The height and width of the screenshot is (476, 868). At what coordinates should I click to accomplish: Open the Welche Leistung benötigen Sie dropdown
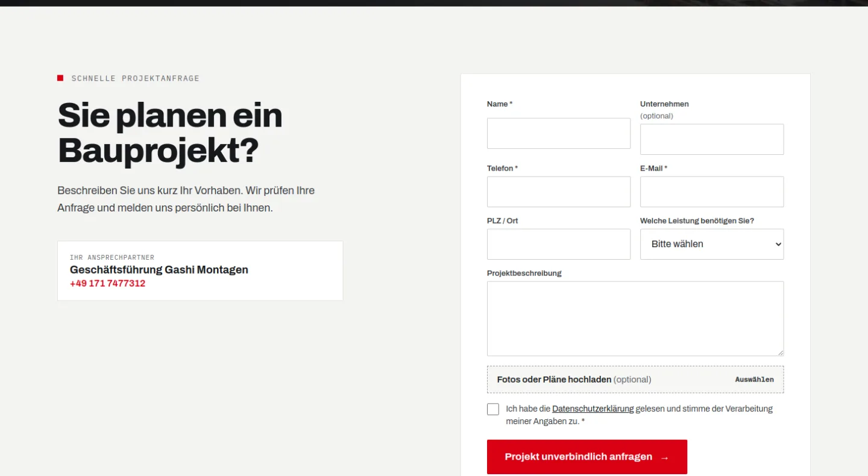click(x=712, y=244)
